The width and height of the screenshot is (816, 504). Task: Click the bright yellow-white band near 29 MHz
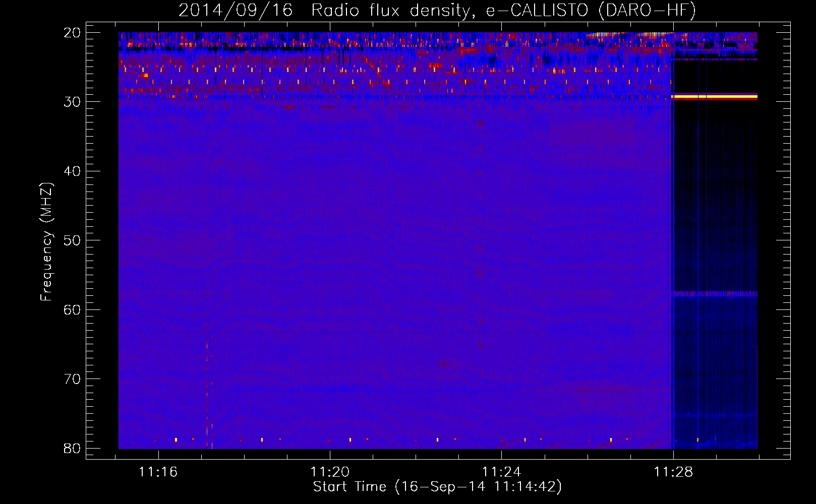[x=715, y=96]
